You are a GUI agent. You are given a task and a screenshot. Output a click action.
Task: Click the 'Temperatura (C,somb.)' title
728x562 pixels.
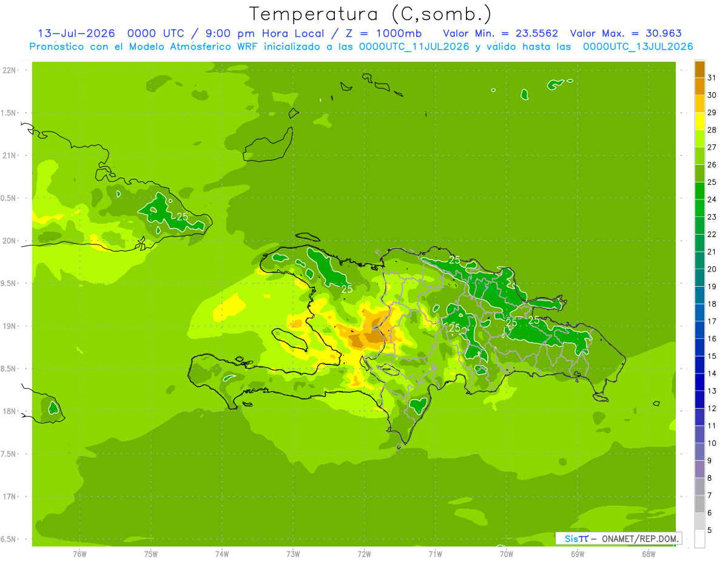click(370, 14)
